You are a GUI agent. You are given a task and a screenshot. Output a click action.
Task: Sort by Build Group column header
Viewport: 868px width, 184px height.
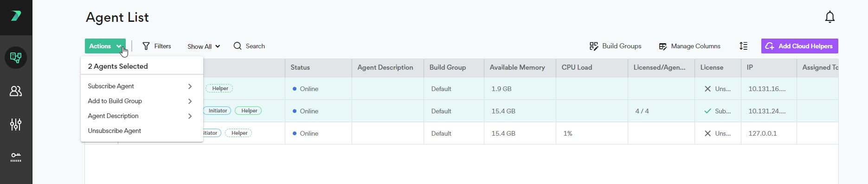(x=447, y=67)
